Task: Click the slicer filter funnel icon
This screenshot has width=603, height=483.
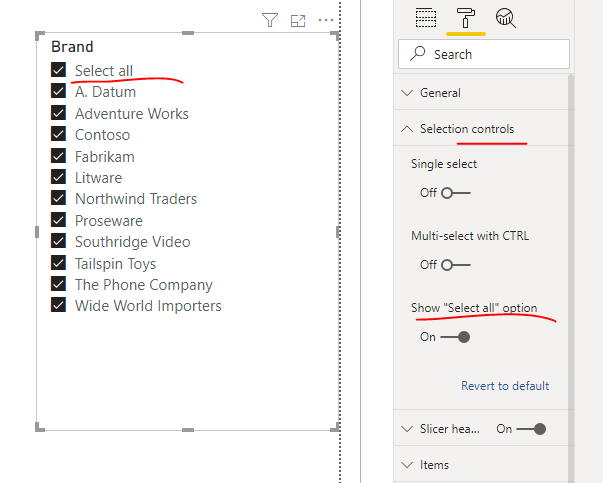Action: coord(270,20)
